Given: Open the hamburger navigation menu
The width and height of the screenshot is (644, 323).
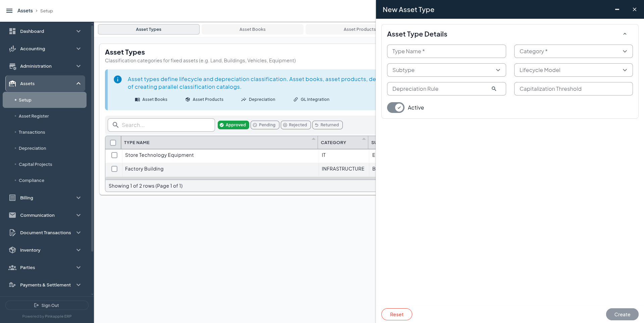Looking at the screenshot, I should tap(9, 11).
